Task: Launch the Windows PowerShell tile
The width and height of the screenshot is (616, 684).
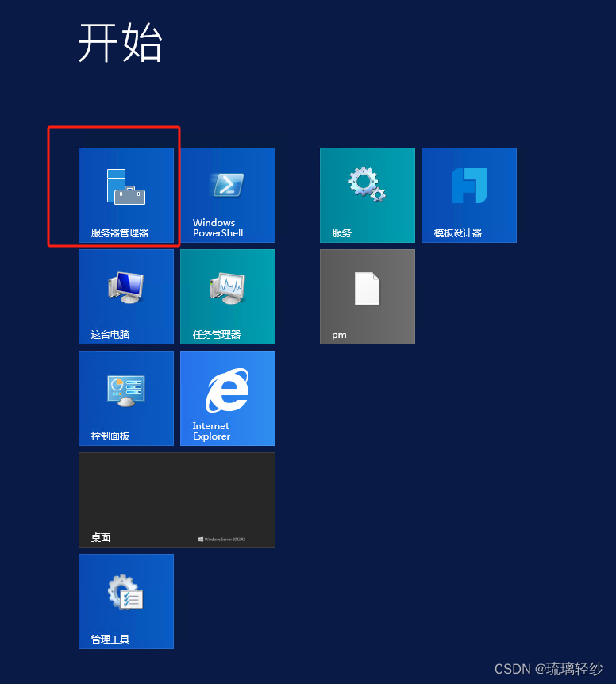Action: (x=228, y=195)
